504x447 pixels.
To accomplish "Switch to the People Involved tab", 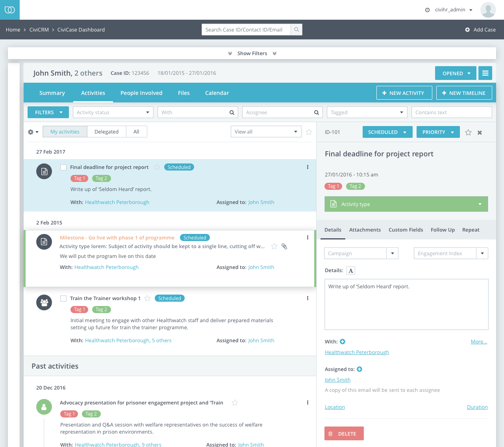I will click(x=141, y=93).
